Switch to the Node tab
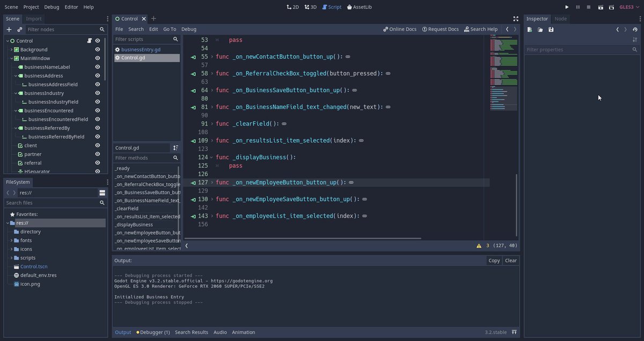 pos(561,19)
